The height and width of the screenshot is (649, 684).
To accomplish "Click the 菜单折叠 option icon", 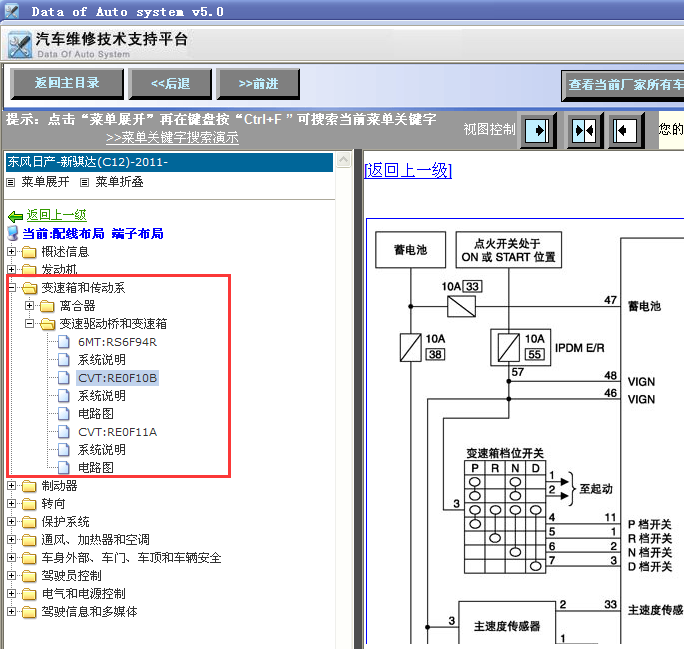I will (85, 182).
